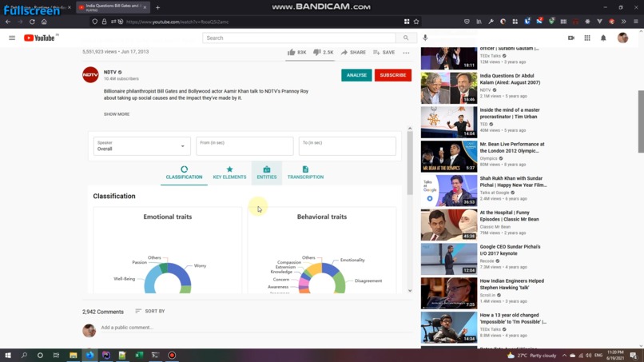This screenshot has width=644, height=362.
Task: Open the Speaker Overall dropdown
Action: point(141,146)
